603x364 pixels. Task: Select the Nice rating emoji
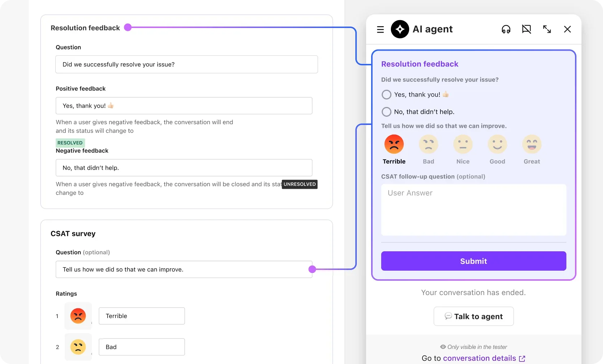463,145
